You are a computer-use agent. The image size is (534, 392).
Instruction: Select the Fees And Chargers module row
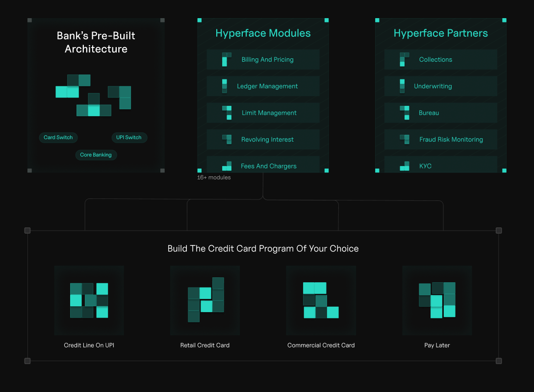coord(263,164)
